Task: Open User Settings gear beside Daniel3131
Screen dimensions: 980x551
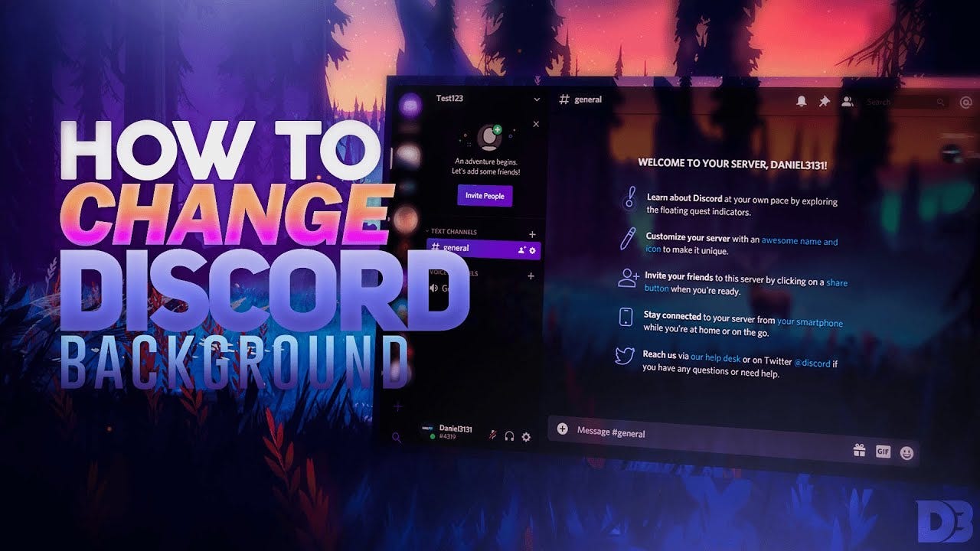Action: (526, 437)
